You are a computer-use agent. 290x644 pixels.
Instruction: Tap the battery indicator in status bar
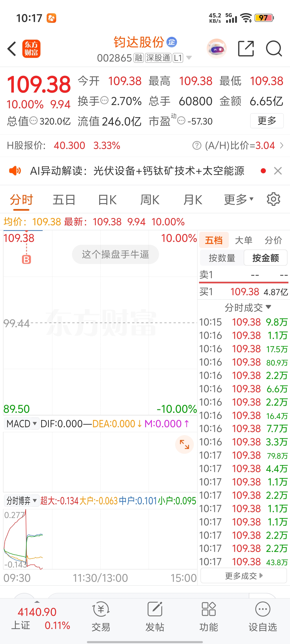(264, 18)
